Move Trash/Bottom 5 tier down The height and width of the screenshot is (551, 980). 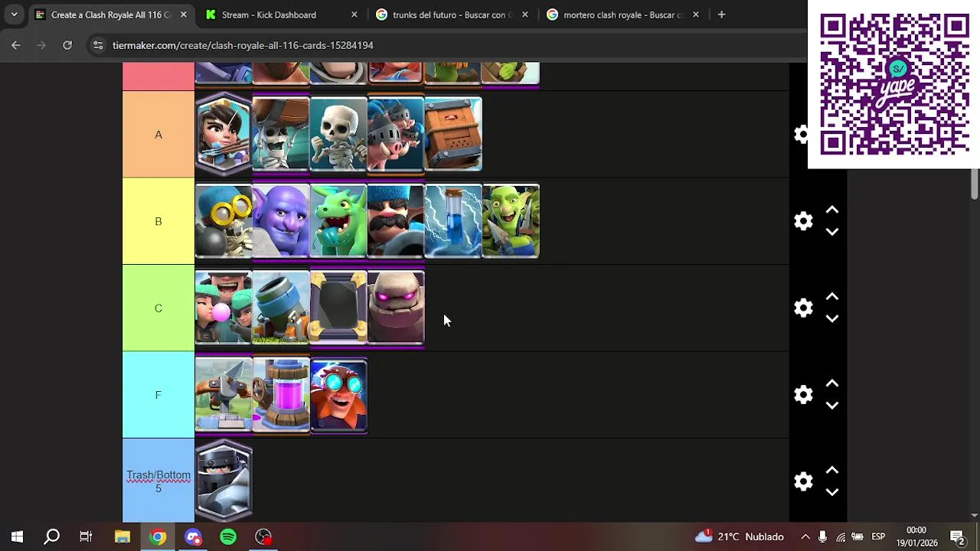(x=832, y=492)
